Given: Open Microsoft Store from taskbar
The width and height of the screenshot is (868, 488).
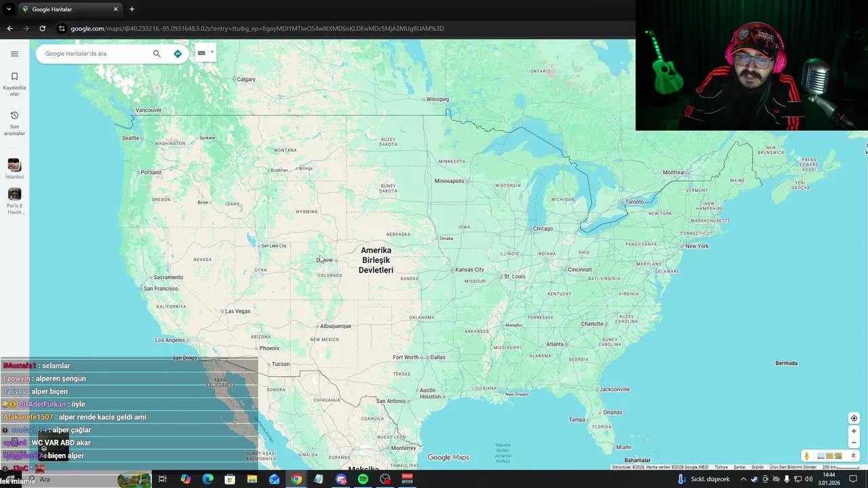Looking at the screenshot, I should pos(230,479).
